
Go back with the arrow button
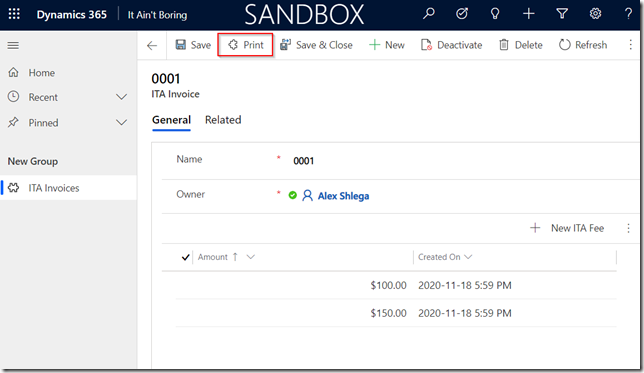click(x=152, y=45)
